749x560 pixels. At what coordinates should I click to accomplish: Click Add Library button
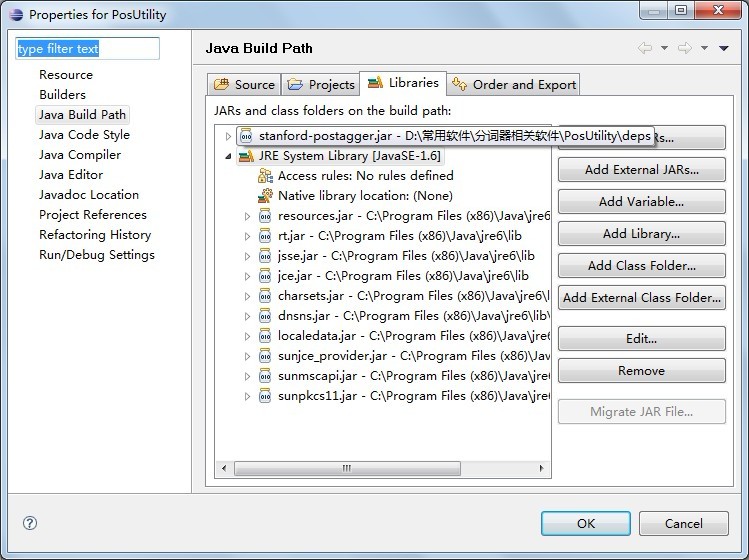click(x=642, y=234)
